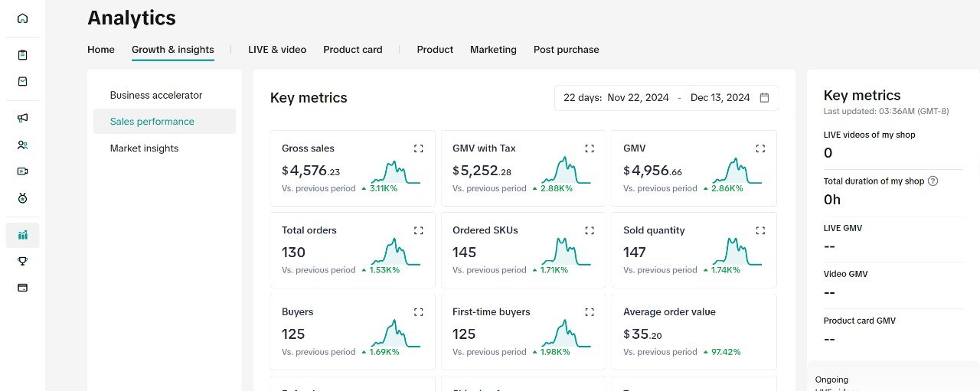Click the Last updated 03:36AM timestamp
The height and width of the screenshot is (391, 980).
pos(887,111)
